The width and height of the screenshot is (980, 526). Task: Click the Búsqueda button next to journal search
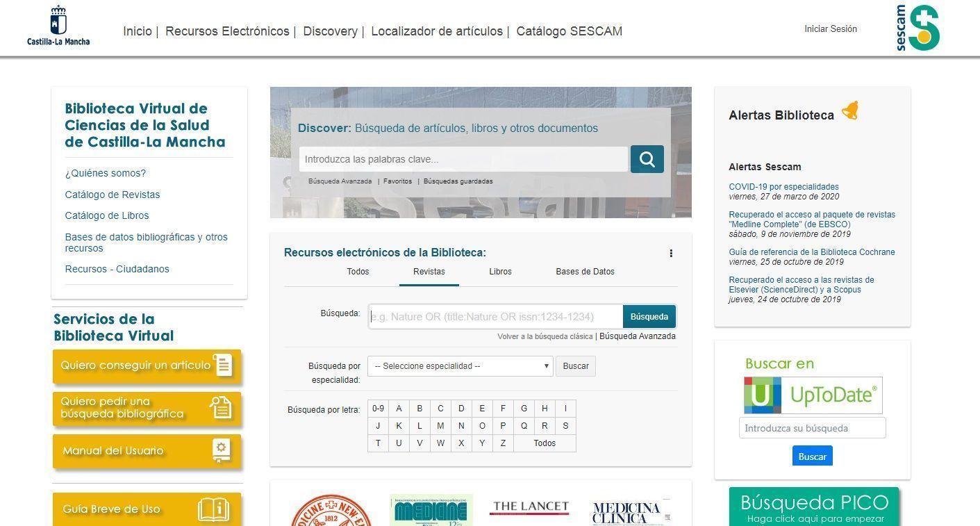point(649,317)
